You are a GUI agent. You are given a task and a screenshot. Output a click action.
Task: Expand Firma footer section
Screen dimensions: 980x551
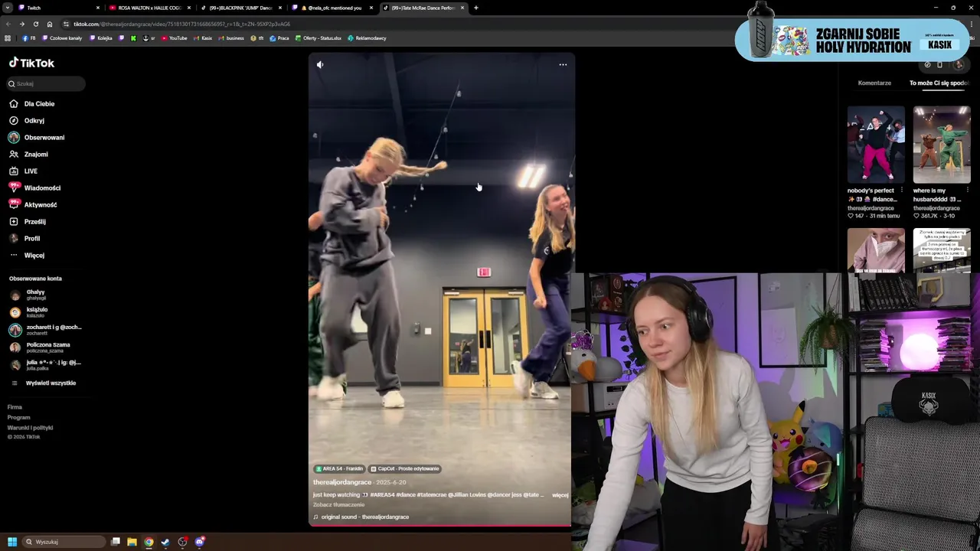tap(15, 408)
